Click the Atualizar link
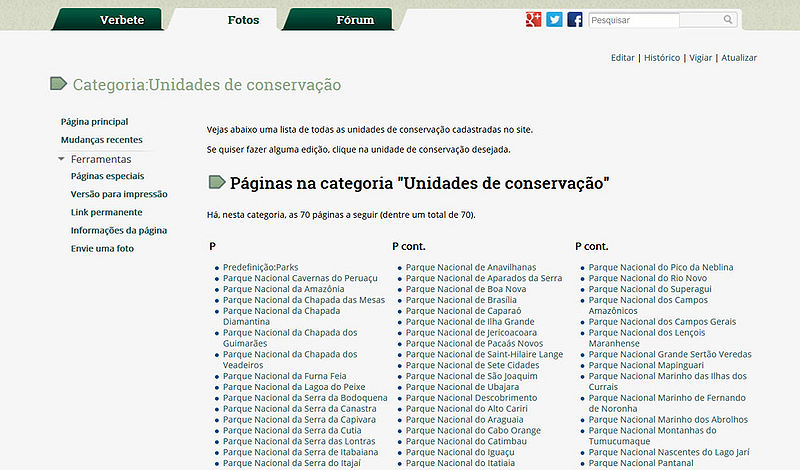800x470 pixels. [739, 58]
